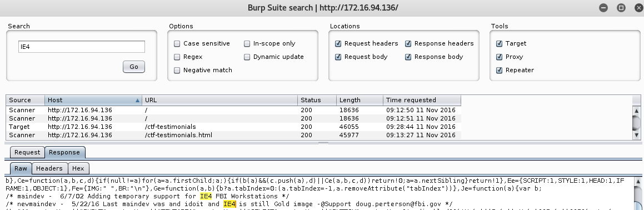Switch to the Response tab
The image size is (644, 210).
[x=64, y=152]
